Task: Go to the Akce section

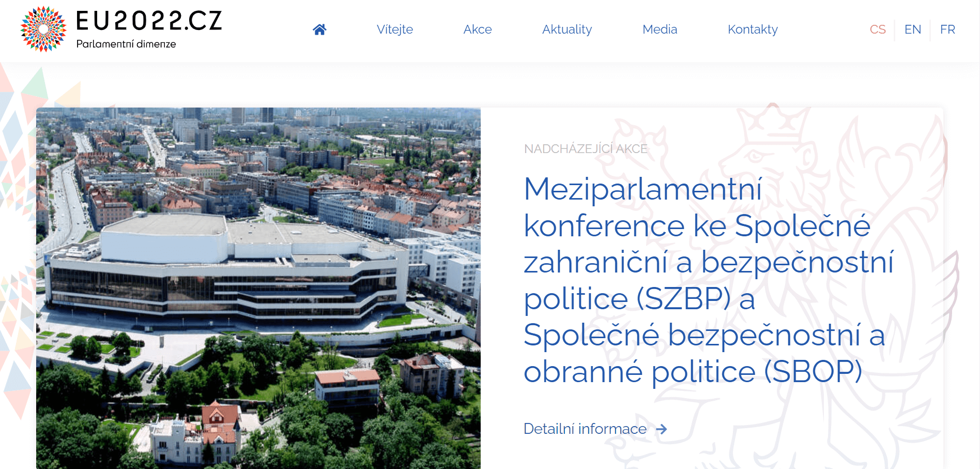Action: coord(478,29)
